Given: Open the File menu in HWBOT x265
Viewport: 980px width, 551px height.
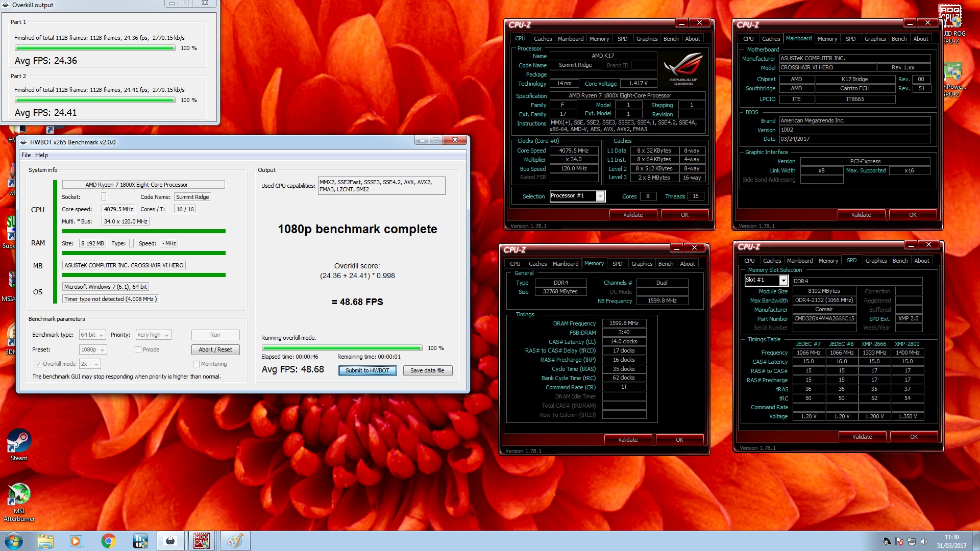Looking at the screenshot, I should point(26,155).
